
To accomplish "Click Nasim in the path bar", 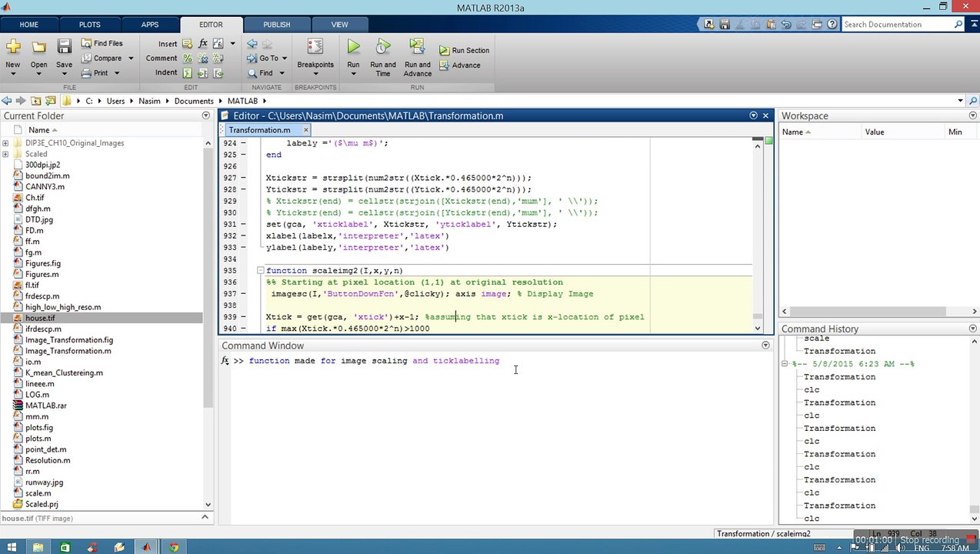I will pos(149,101).
